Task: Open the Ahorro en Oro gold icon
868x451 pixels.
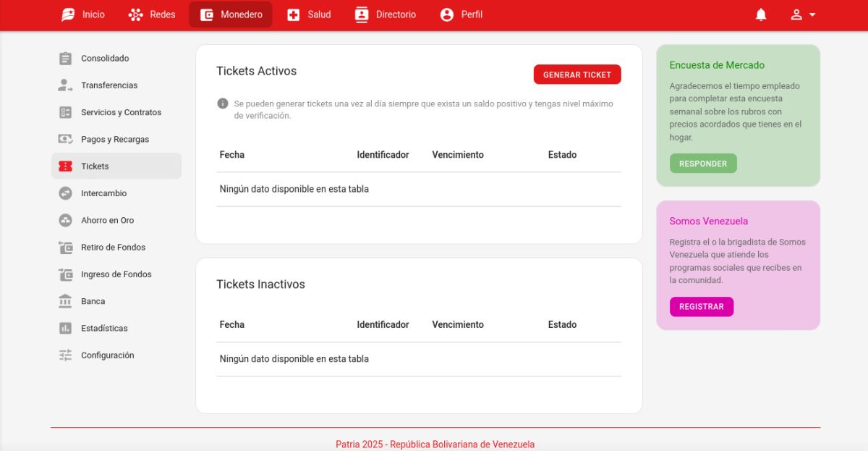Action: (65, 220)
